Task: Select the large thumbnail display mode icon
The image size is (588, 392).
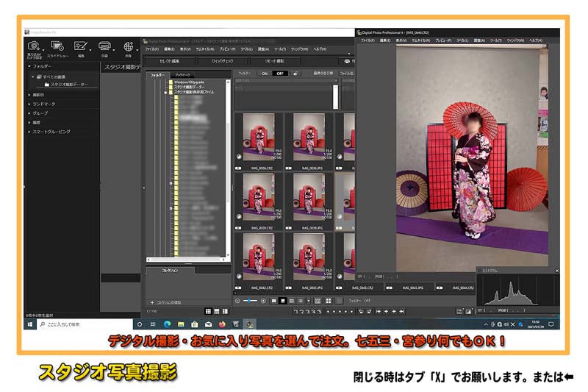Action: [273, 301]
